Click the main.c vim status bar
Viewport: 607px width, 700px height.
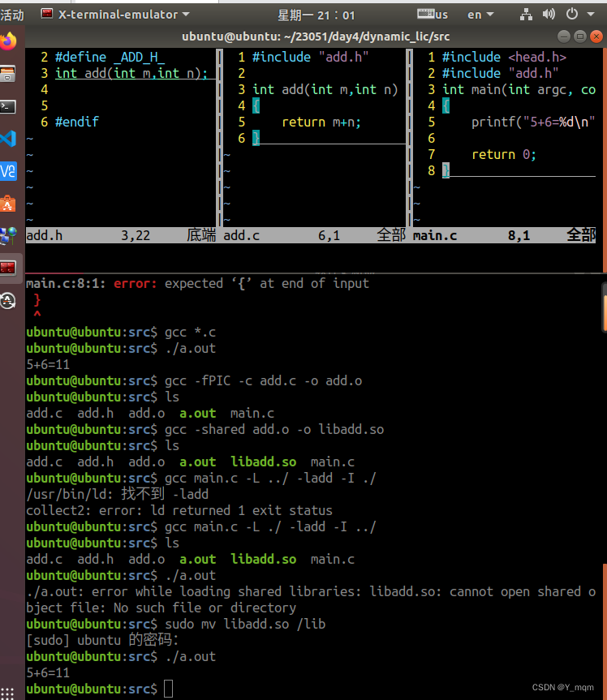(x=504, y=235)
